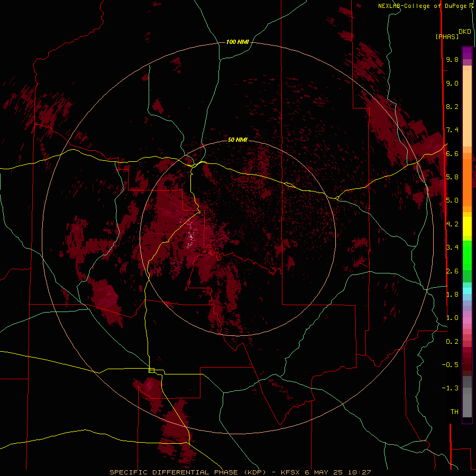Click the 100 NMI range ring label

[x=237, y=42]
